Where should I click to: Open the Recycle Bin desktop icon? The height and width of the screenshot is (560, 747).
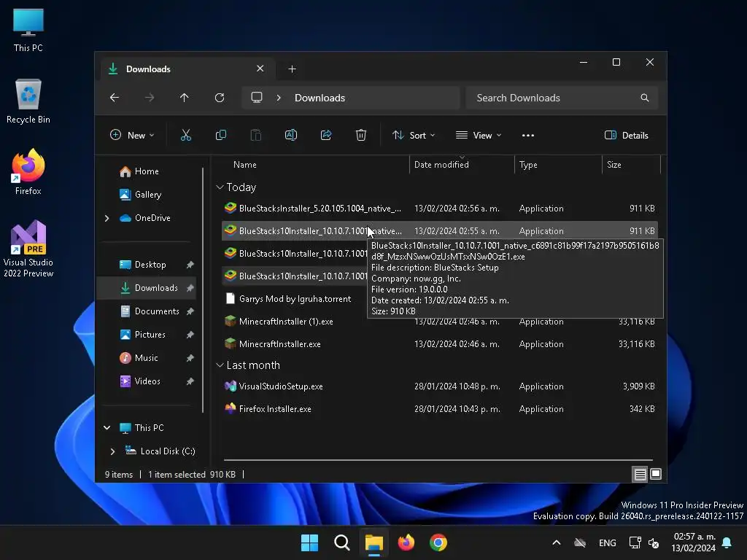point(28,101)
